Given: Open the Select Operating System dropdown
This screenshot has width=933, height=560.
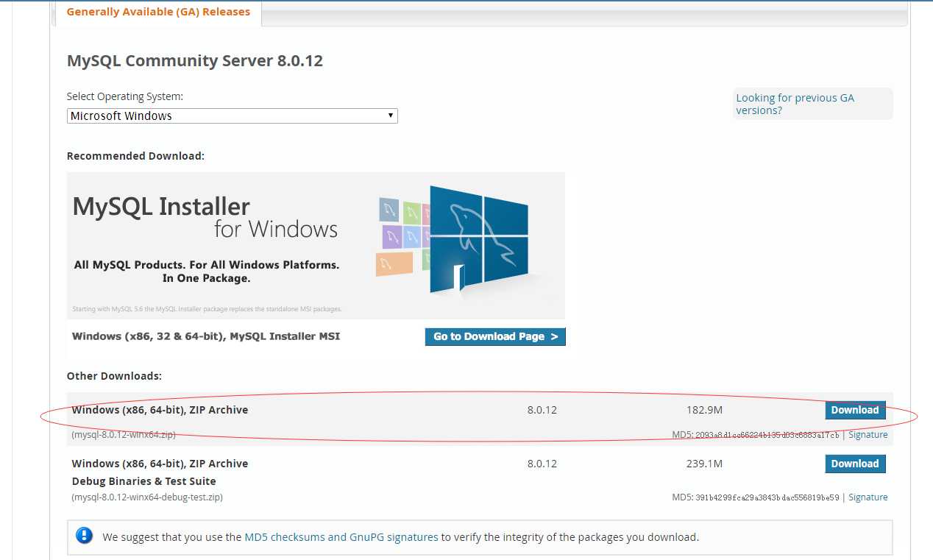Looking at the screenshot, I should click(x=232, y=116).
